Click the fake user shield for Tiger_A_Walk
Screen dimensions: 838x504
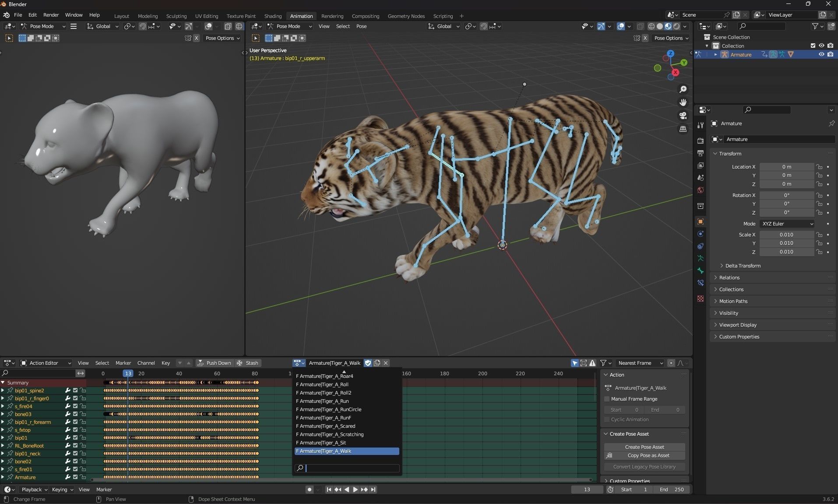point(368,363)
